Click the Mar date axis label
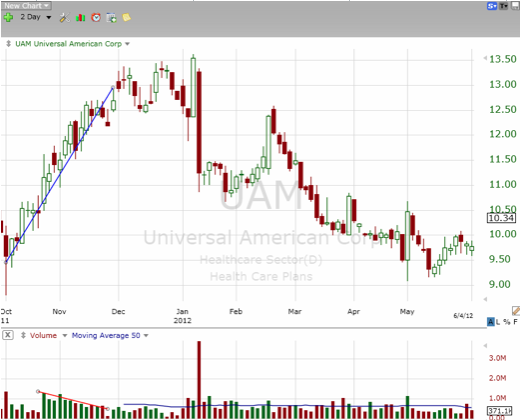This screenshot has width=520, height=420. [295, 311]
